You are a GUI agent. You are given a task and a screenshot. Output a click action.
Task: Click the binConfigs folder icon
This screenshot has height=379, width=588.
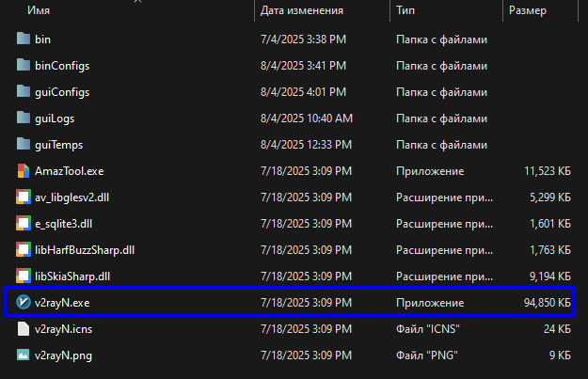point(24,66)
